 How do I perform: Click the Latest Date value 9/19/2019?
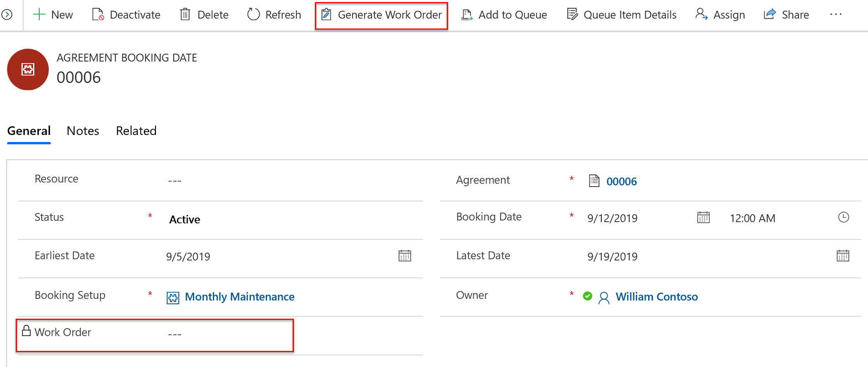tap(613, 257)
